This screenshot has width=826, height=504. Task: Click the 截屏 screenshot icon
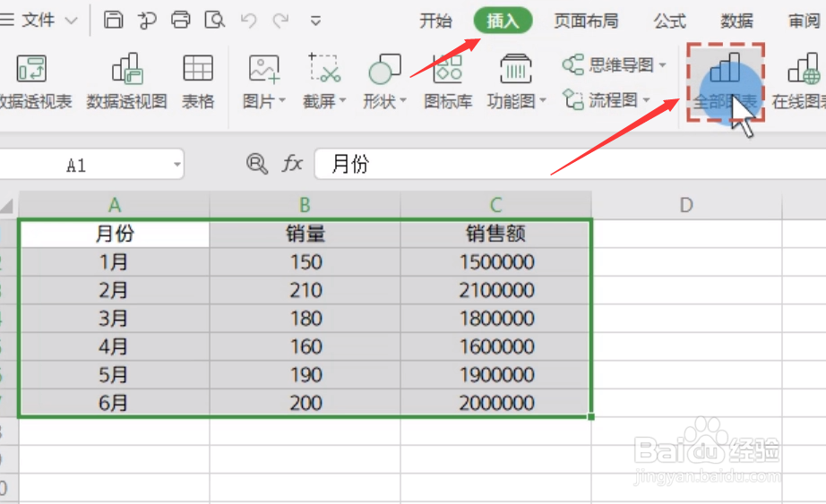tap(324, 68)
